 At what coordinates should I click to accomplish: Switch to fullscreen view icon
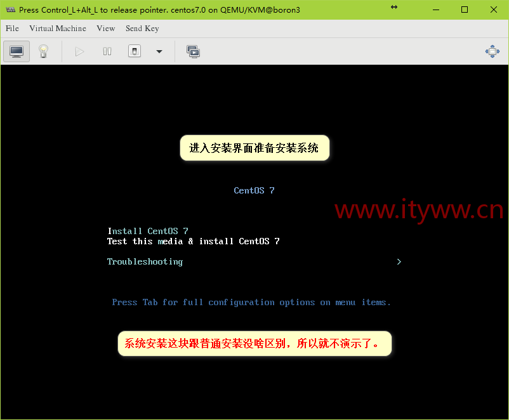492,51
